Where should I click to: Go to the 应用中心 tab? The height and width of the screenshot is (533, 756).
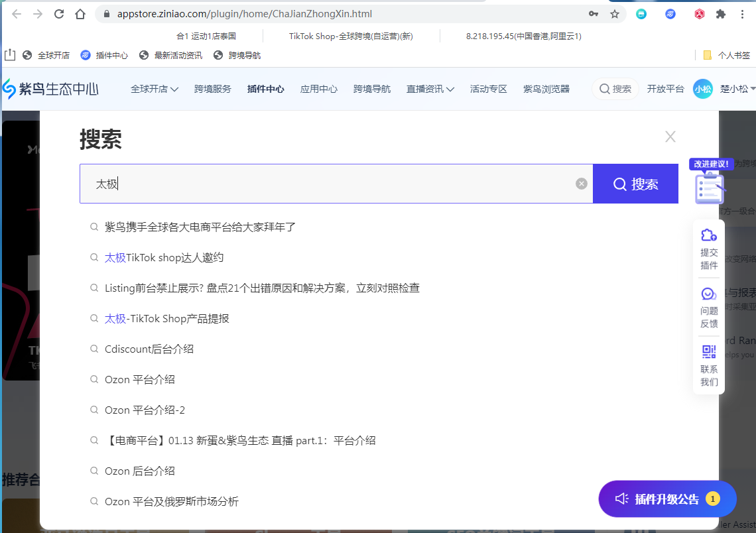pos(318,89)
